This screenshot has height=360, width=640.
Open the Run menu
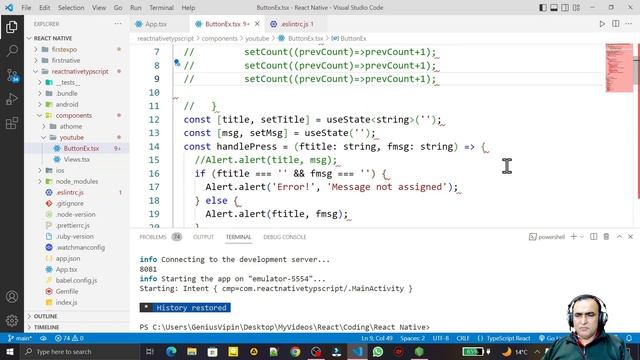[x=136, y=8]
